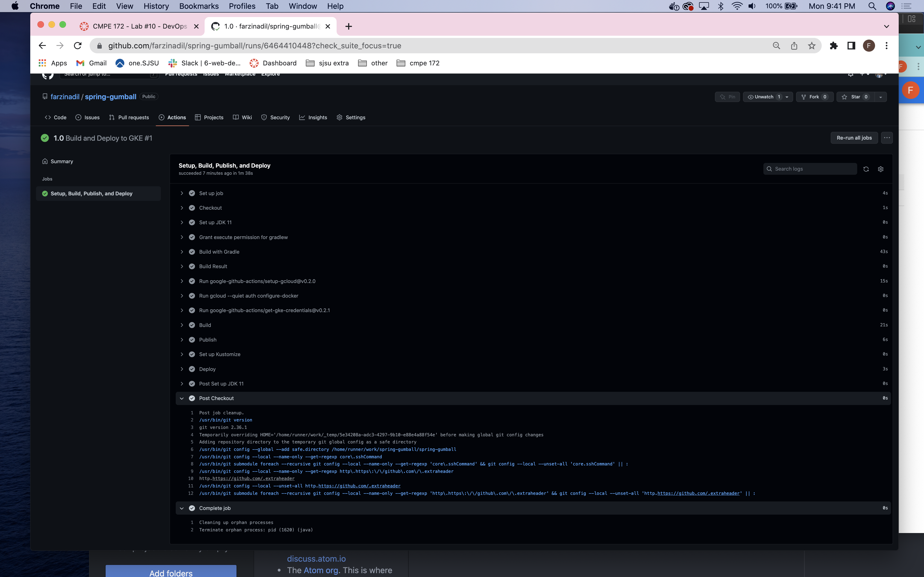Viewport: 924px width, 577px height.
Task: Click the refresh logs icon
Action: point(866,169)
